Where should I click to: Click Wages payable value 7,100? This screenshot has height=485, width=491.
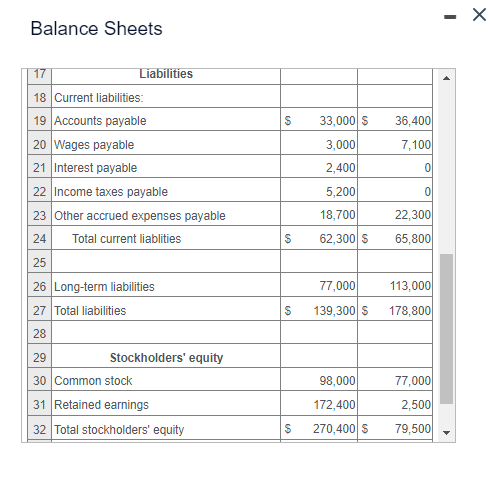(x=416, y=145)
